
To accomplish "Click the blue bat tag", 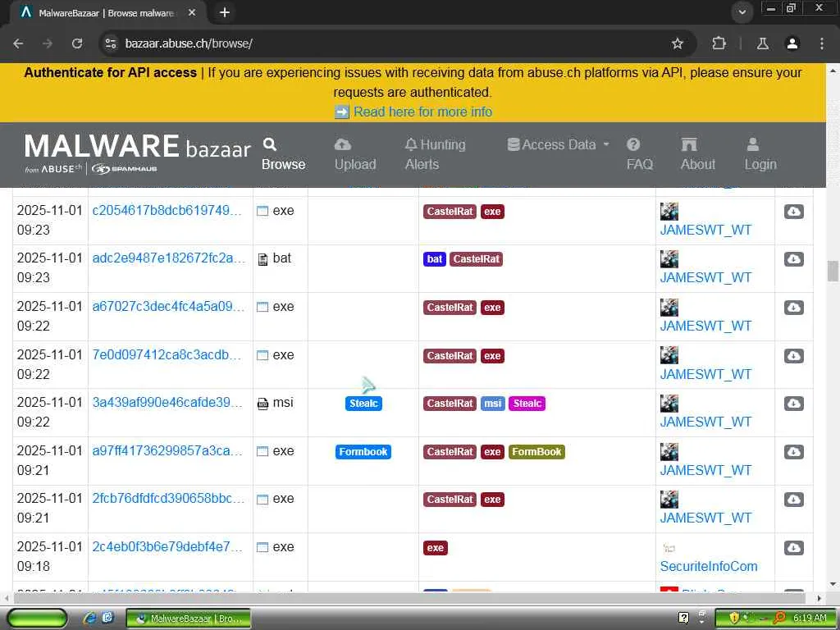I will click(x=435, y=259).
